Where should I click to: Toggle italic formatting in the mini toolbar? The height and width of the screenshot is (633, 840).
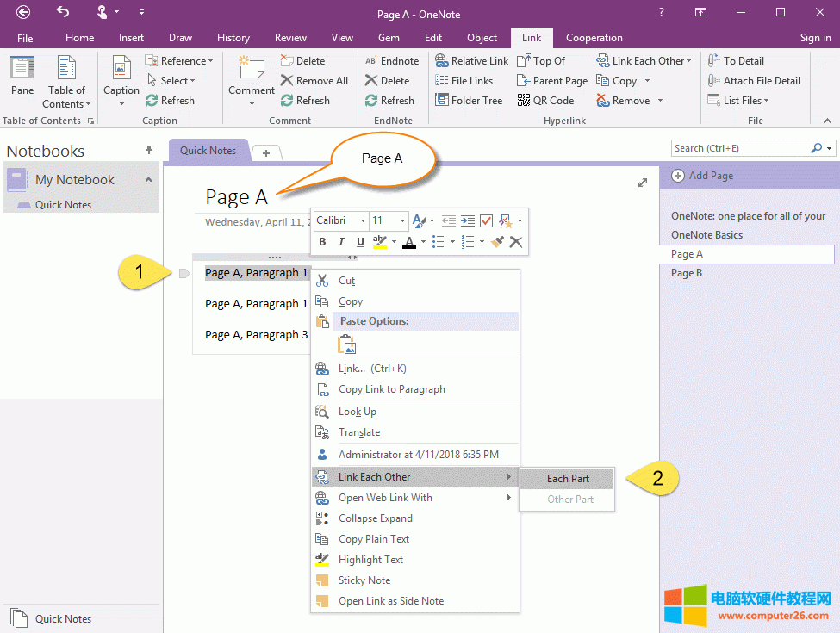(x=341, y=242)
